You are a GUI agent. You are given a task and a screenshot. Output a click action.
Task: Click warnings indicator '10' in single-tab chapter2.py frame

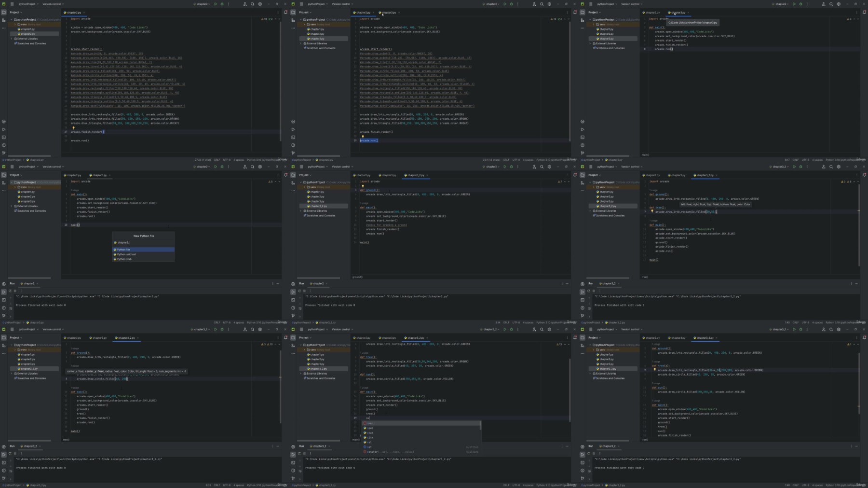[x=265, y=19]
